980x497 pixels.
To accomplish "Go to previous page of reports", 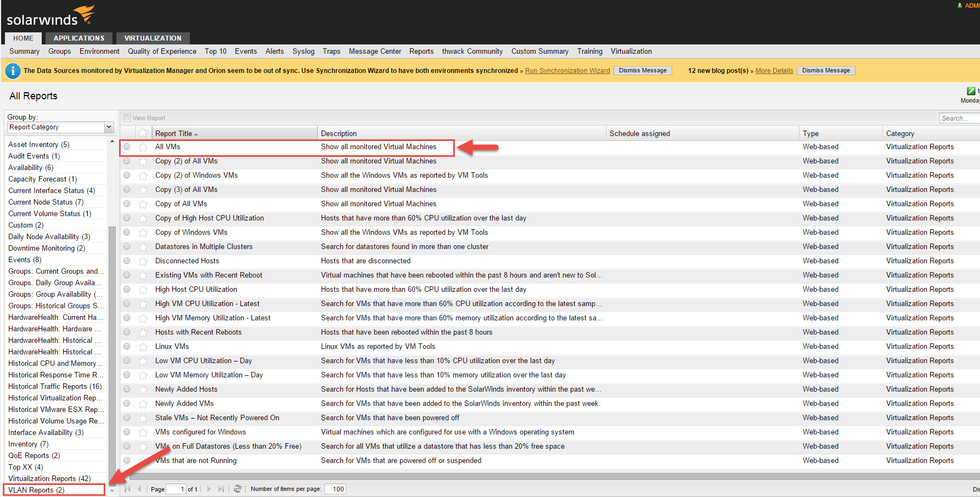I will click(x=139, y=489).
